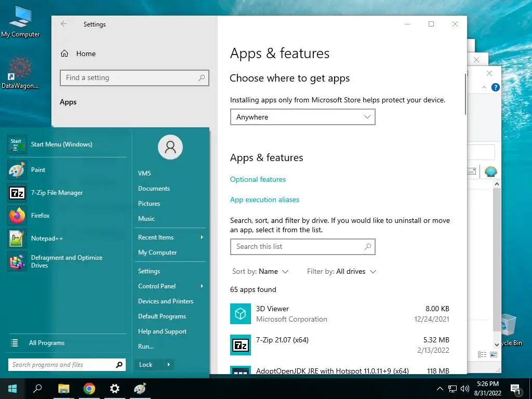Open Music from start menu
This screenshot has width=532, height=399.
tap(146, 219)
